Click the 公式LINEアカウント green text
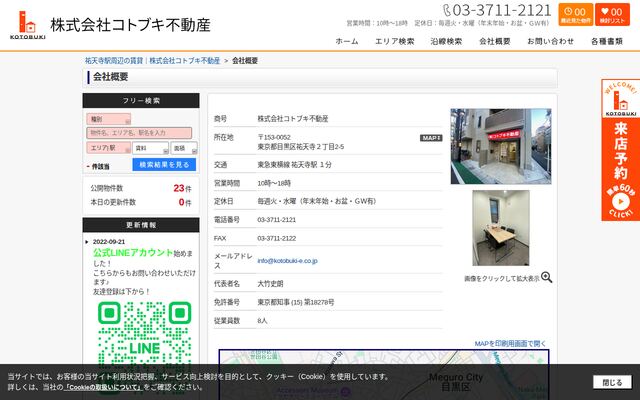This screenshot has height=400, width=640. [x=133, y=253]
